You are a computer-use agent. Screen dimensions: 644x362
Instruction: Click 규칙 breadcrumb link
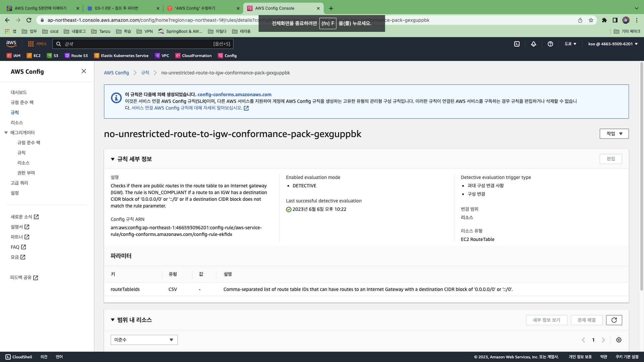pyautogui.click(x=145, y=73)
